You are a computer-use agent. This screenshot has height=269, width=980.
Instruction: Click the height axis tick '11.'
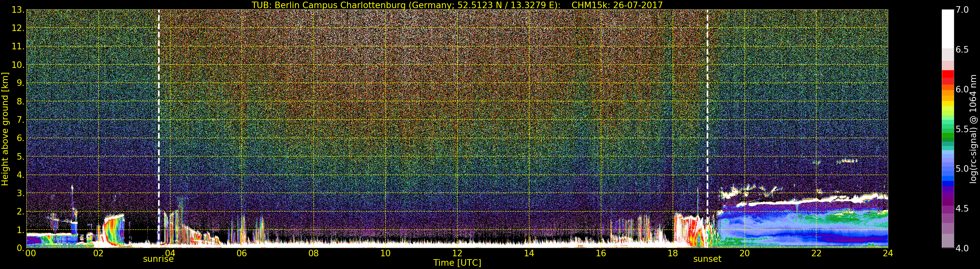(x=18, y=46)
